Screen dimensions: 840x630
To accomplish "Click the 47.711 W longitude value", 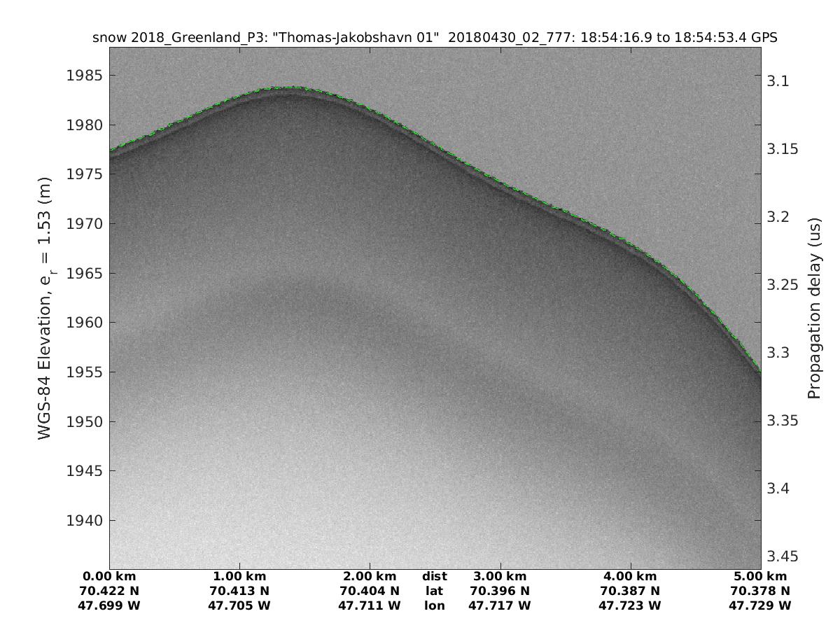I will click(x=370, y=605).
